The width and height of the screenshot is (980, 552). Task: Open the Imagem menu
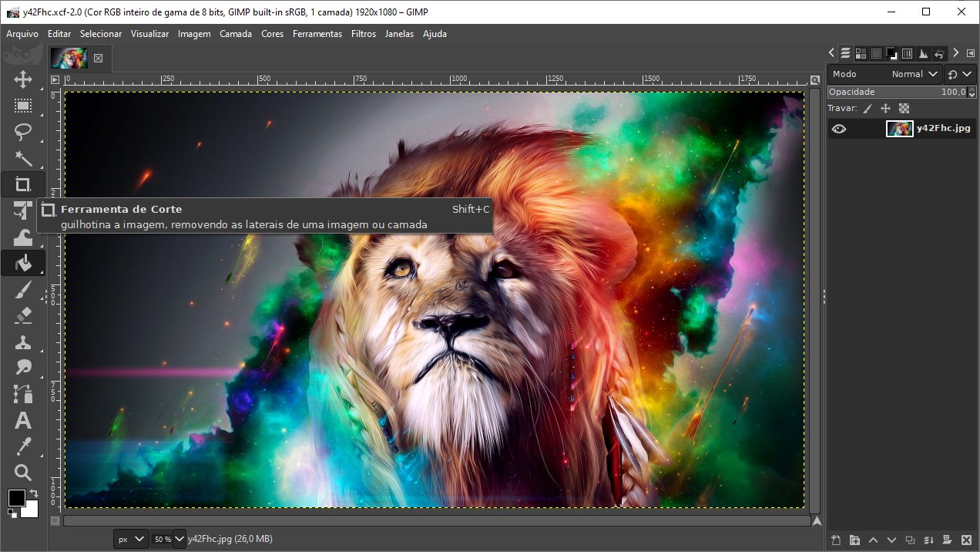click(x=194, y=34)
